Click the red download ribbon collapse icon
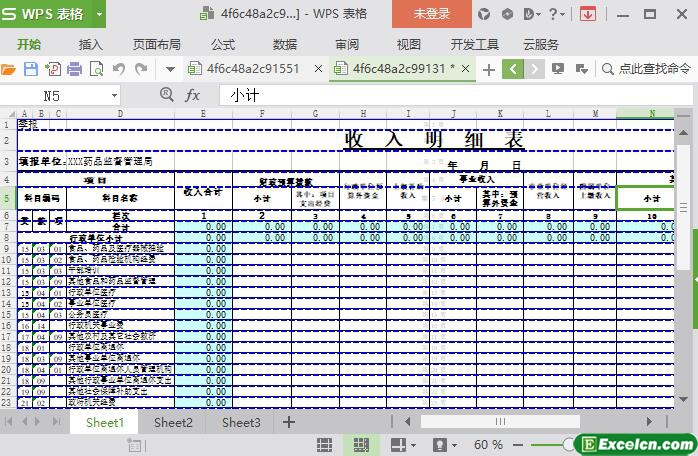This screenshot has width=698, height=456. coord(588,14)
